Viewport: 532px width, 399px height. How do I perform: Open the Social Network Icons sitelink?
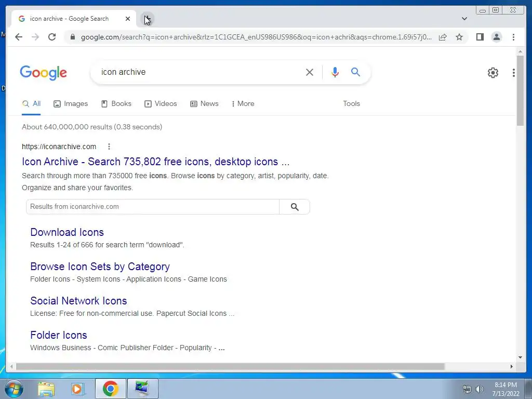(78, 301)
